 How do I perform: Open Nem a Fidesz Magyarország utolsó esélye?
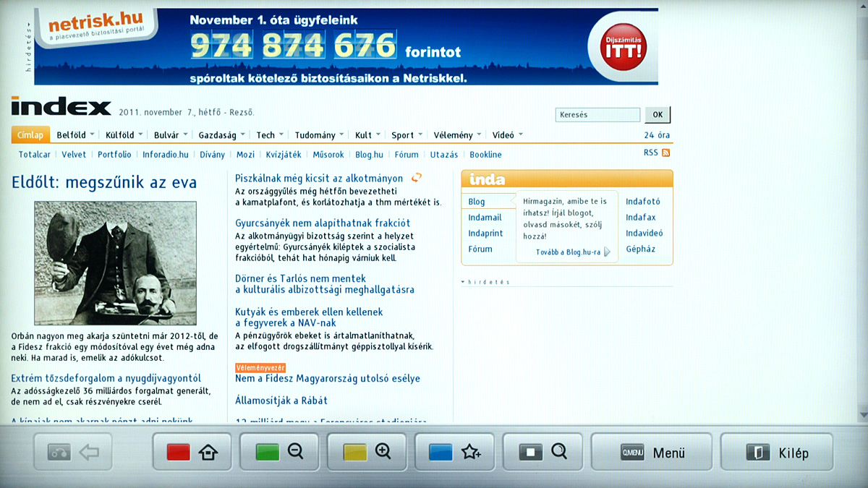pos(328,378)
